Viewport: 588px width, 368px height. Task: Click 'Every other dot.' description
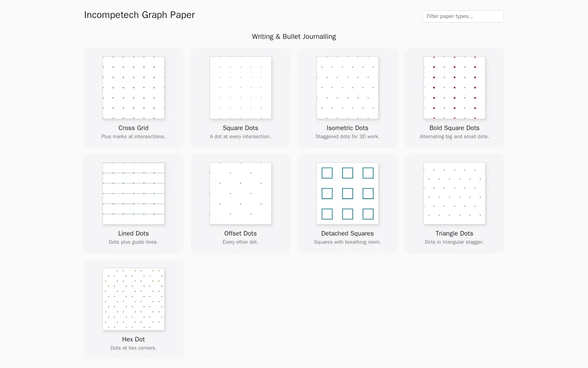click(241, 242)
